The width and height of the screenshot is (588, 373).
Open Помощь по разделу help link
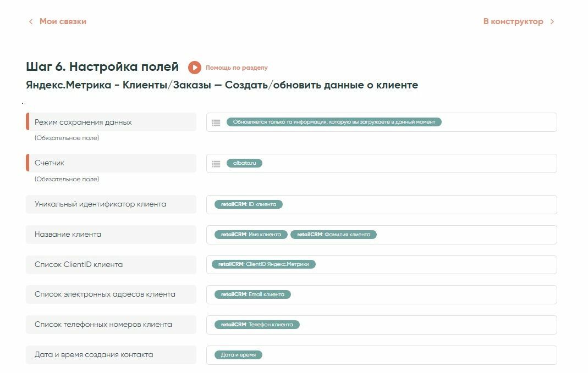(x=237, y=68)
